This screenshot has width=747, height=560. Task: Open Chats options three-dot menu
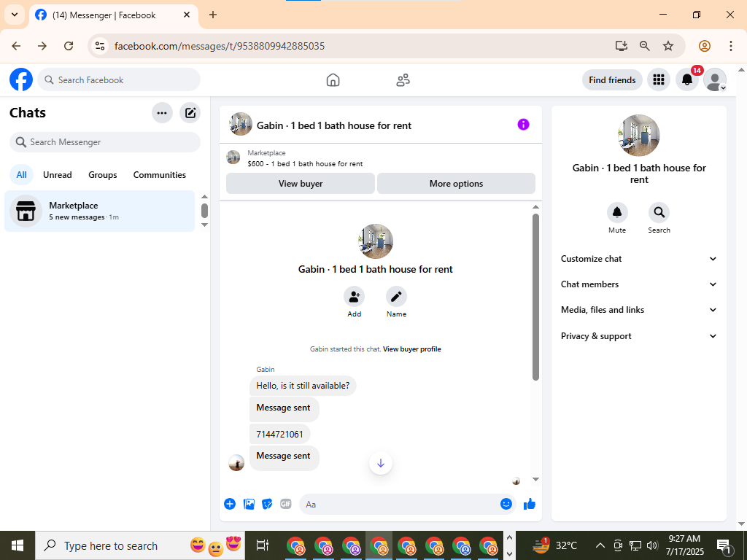(x=162, y=113)
